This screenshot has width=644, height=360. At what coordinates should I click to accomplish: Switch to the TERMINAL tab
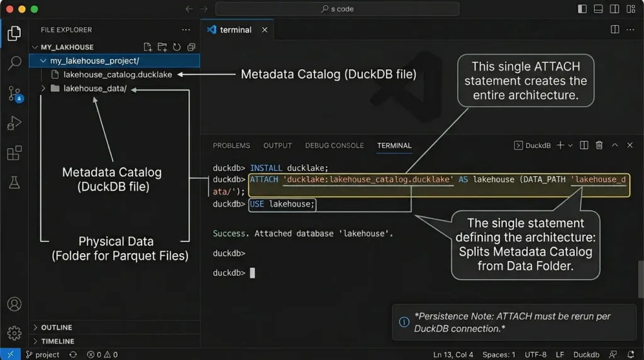394,145
